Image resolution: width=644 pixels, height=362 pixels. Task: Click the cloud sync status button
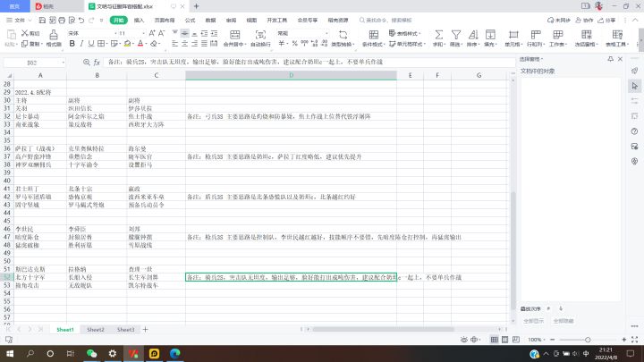[559, 20]
